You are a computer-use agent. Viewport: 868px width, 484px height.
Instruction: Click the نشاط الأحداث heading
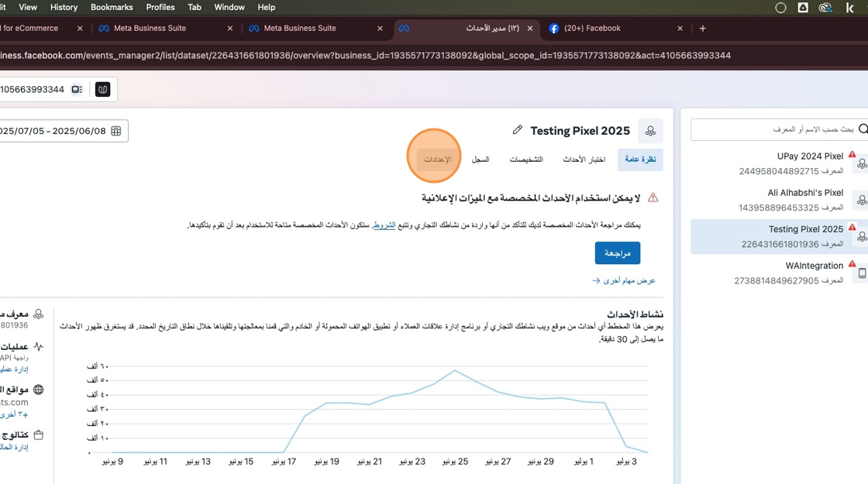635,314
